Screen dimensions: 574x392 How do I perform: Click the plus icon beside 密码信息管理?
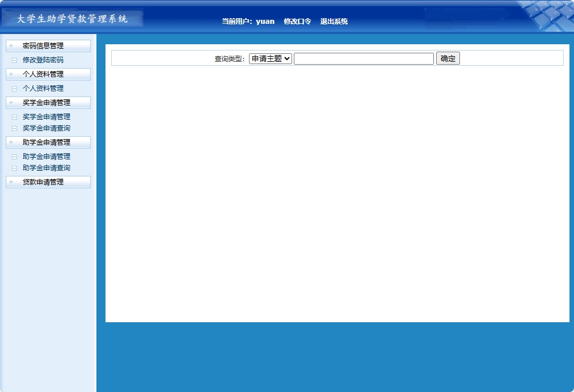coord(11,45)
